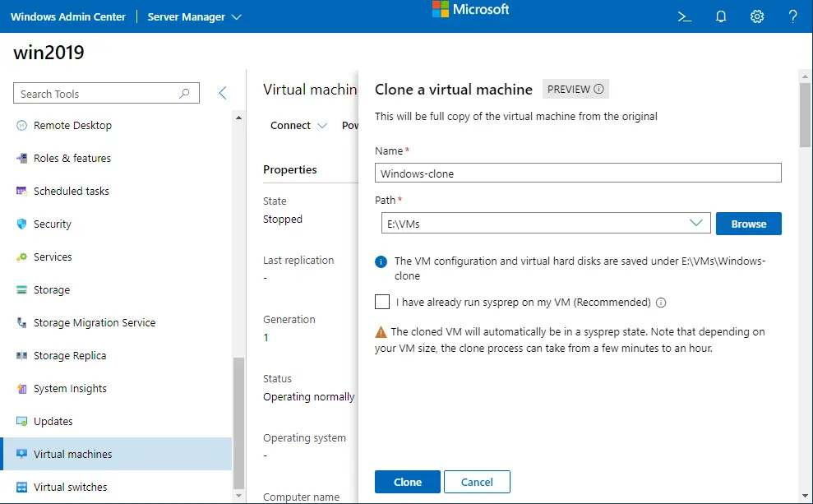Click the info icon beside PREVIEW

tap(598, 89)
